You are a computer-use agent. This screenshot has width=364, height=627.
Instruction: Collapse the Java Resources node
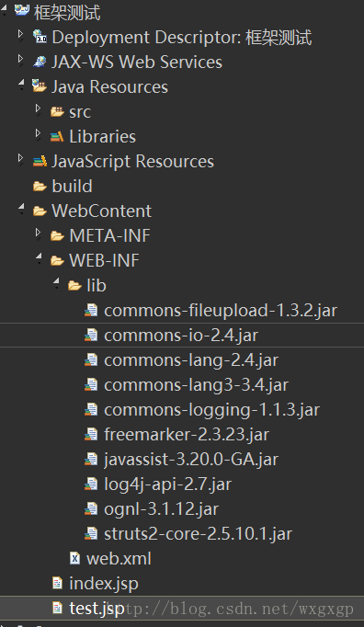(21, 83)
